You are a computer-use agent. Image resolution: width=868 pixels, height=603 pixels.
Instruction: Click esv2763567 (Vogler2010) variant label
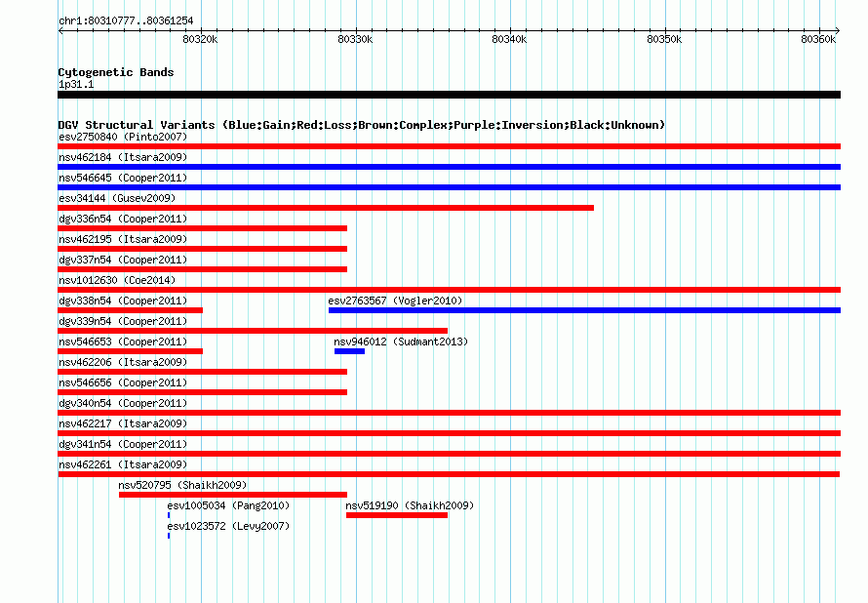pos(395,301)
